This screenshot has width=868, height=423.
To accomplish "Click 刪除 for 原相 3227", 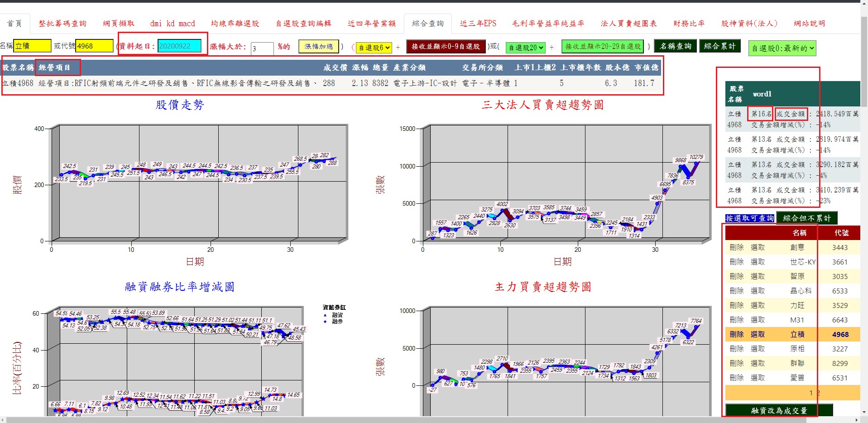I will pos(737,349).
